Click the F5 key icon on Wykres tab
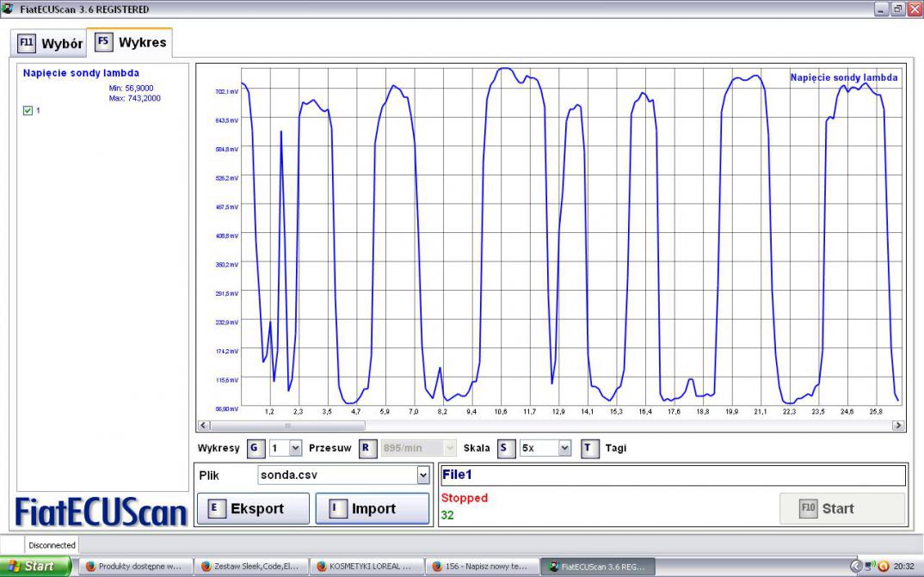The height and width of the screenshot is (577, 924). [104, 42]
